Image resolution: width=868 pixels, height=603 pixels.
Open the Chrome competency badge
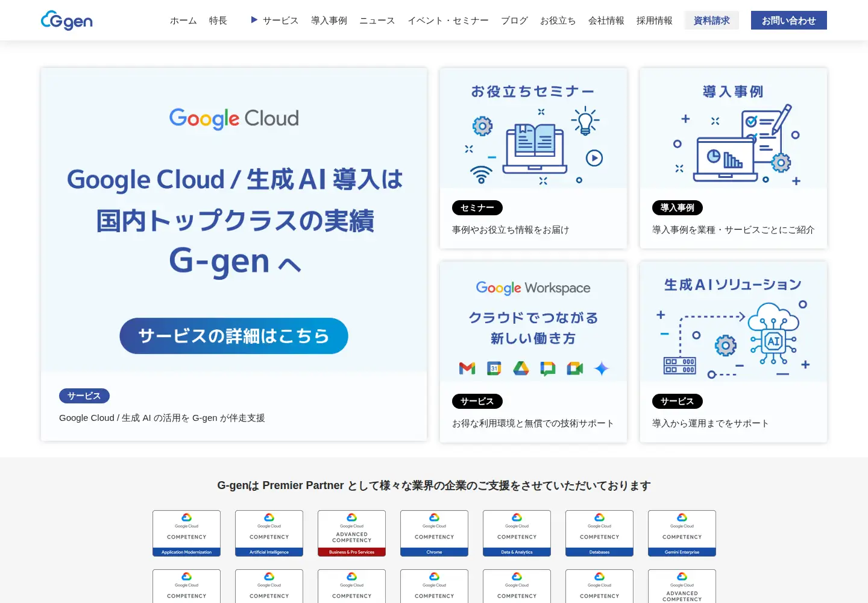(434, 533)
